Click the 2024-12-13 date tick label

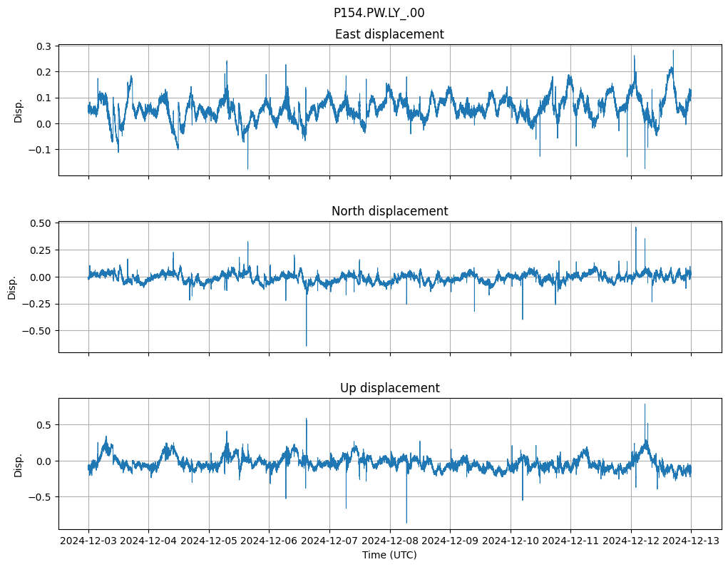coord(691,541)
